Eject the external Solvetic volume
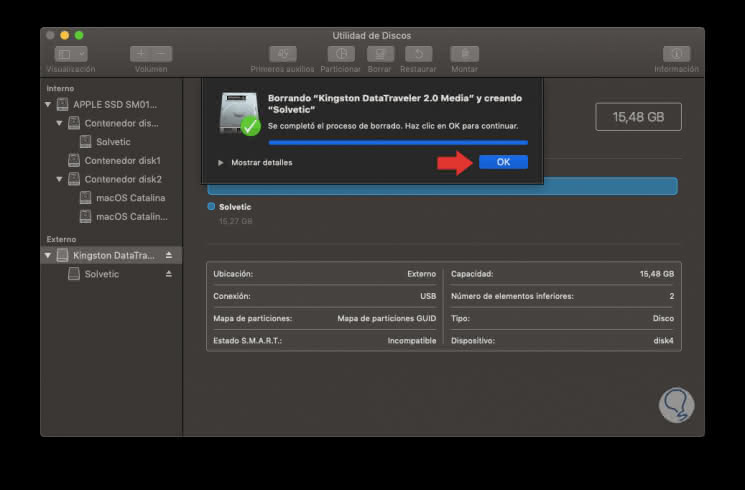Viewport: 745px width, 490px height. tap(169, 274)
